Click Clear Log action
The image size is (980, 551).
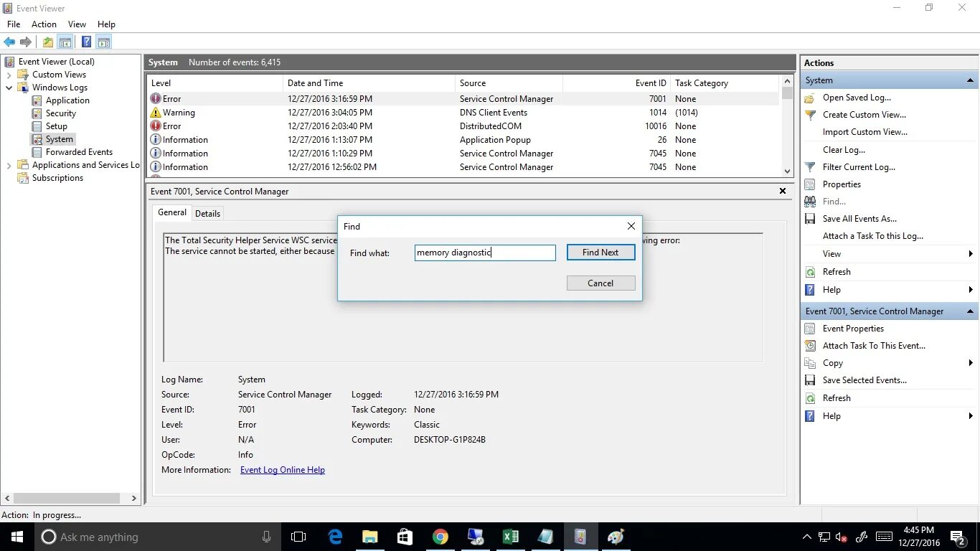point(844,150)
